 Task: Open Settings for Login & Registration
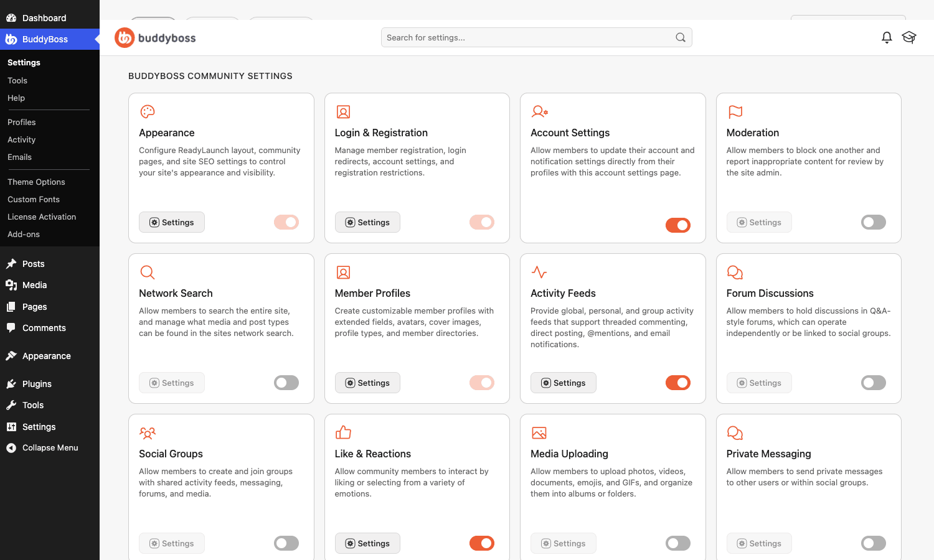point(367,222)
